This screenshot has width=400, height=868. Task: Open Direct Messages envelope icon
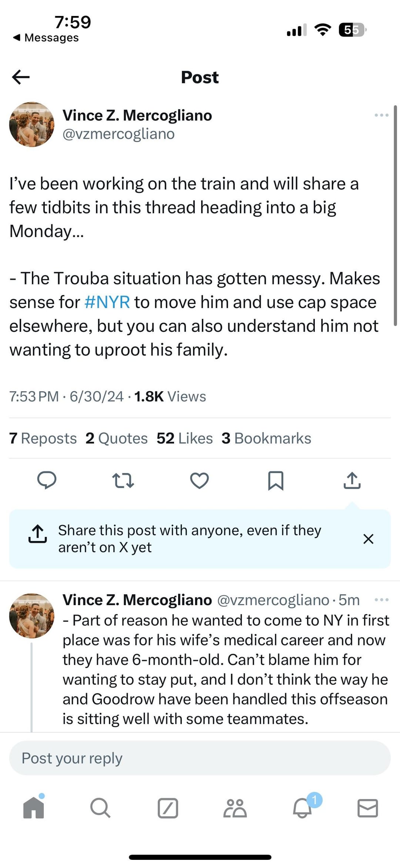[368, 808]
